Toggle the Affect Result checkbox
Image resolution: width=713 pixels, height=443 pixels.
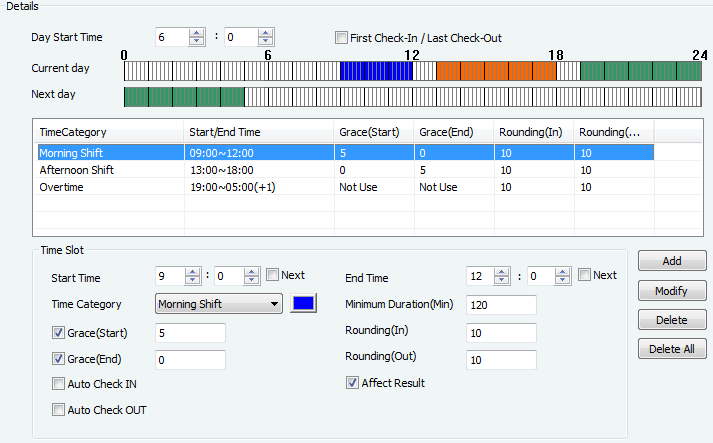tap(352, 383)
